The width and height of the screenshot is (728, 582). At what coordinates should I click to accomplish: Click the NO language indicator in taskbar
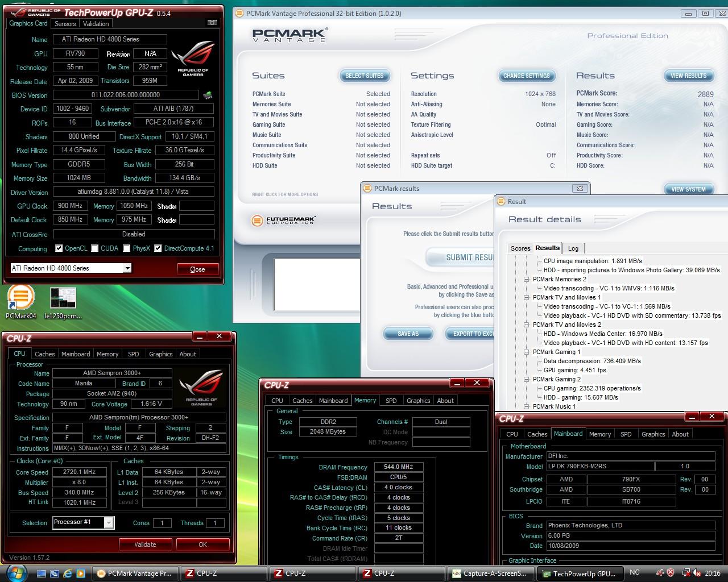point(635,573)
